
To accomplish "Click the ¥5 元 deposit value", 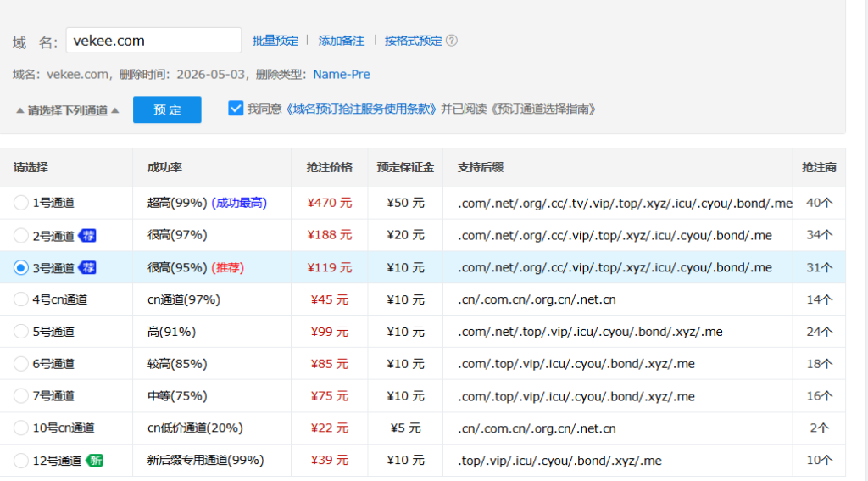I will click(405, 428).
